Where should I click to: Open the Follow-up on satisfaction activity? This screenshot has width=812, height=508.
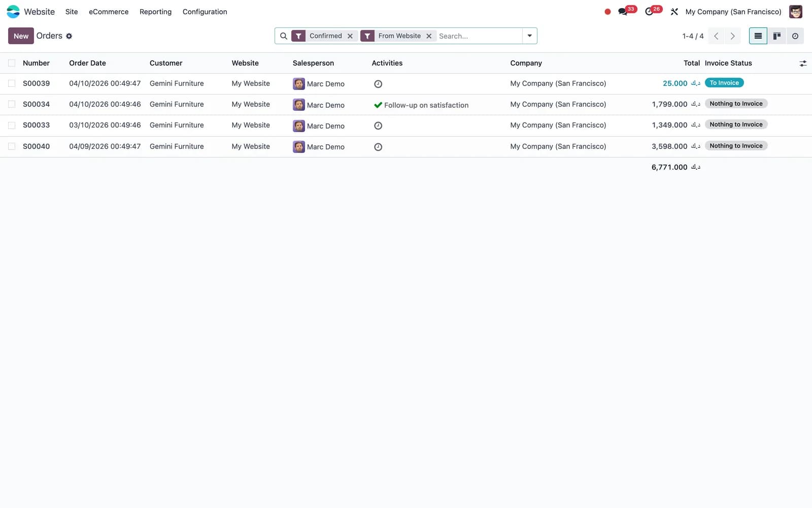(x=421, y=105)
